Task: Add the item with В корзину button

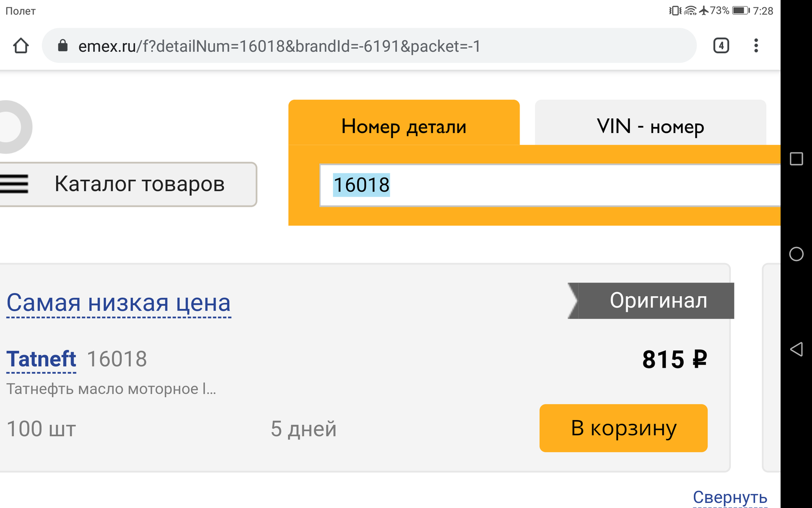Action: click(623, 428)
